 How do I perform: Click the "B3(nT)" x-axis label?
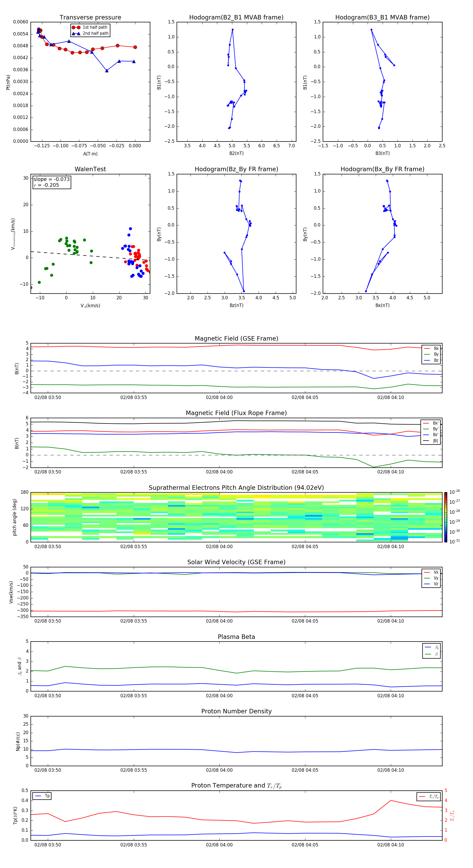pos(382,153)
